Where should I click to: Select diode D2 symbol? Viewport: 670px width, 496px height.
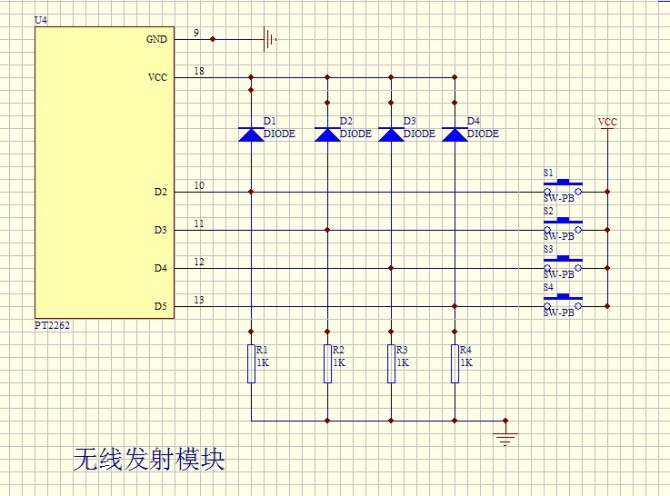(x=327, y=134)
